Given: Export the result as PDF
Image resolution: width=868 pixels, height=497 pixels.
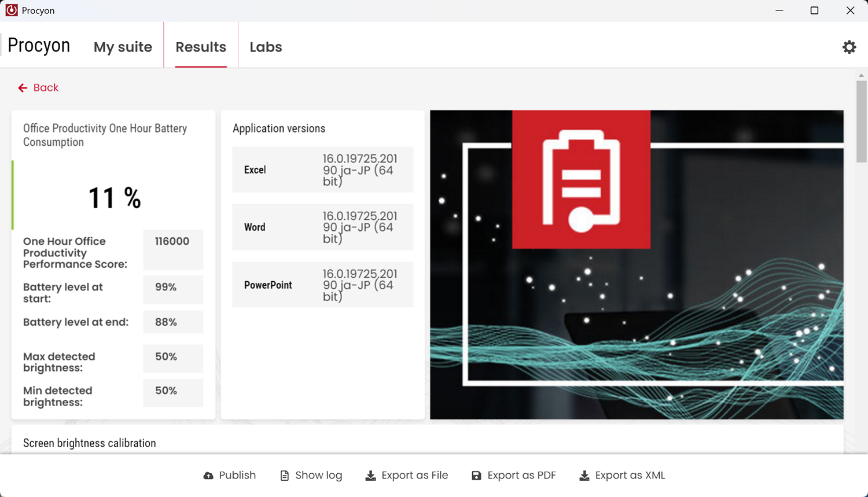Looking at the screenshot, I should tap(513, 476).
